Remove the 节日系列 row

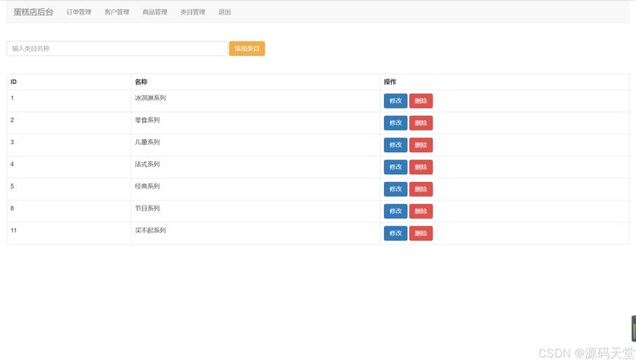click(421, 211)
